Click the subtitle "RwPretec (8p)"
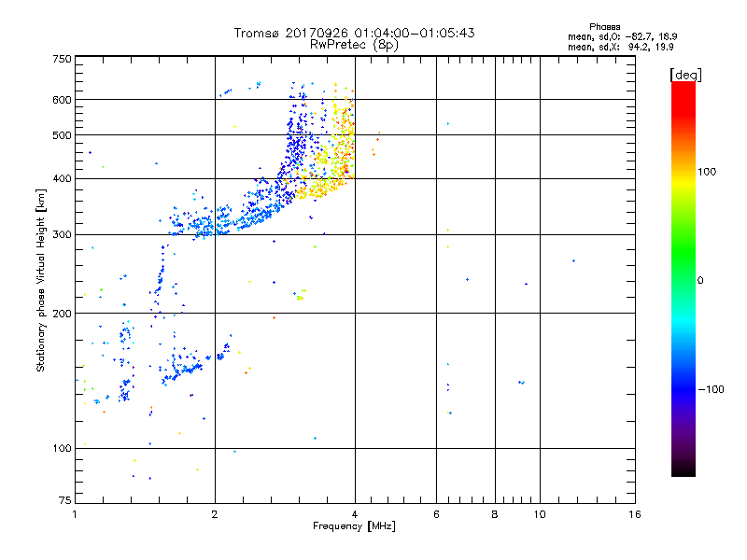This screenshot has height=560, width=747. pos(354,45)
